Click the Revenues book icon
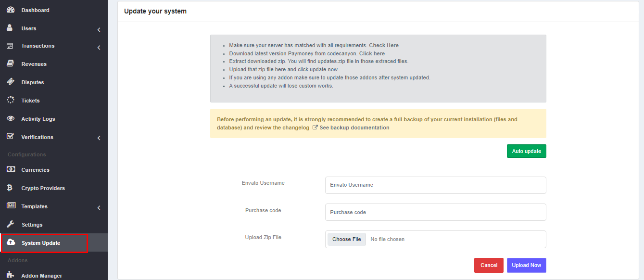Viewport: 644px width, 280px height. coord(11,64)
